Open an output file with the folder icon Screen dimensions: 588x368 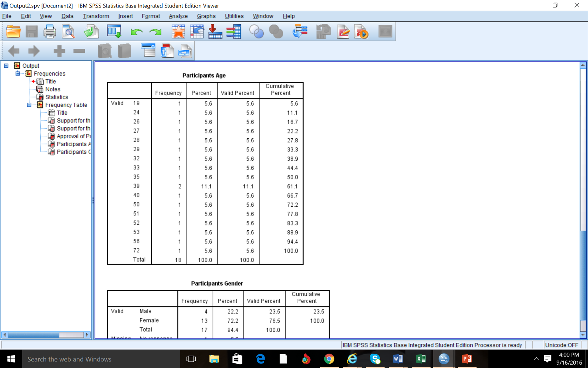[13, 31]
